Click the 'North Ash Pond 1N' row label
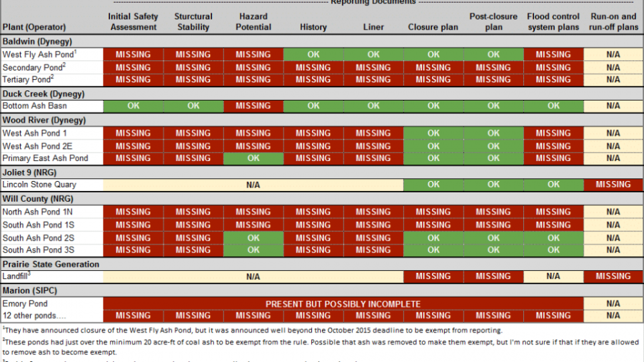The height and width of the screenshot is (362, 644). click(38, 212)
